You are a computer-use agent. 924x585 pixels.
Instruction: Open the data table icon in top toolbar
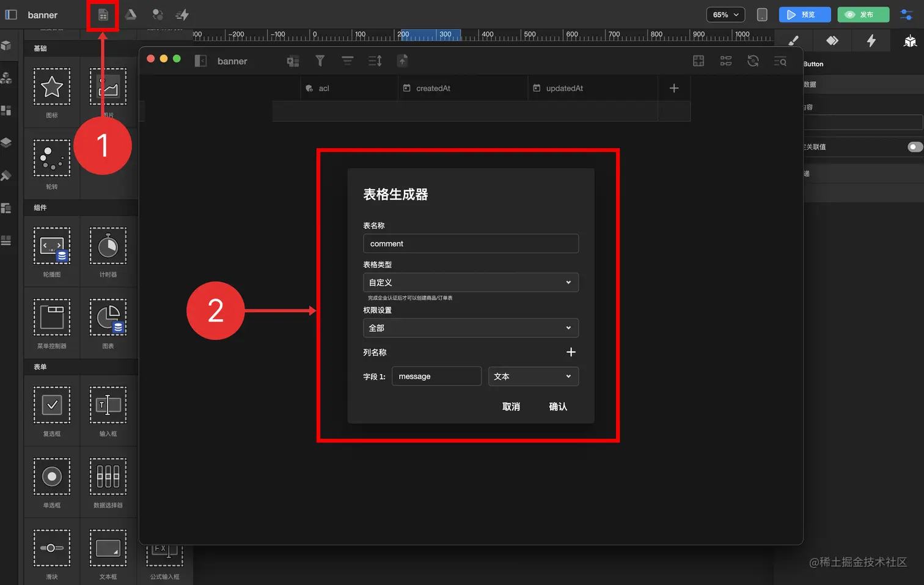103,15
